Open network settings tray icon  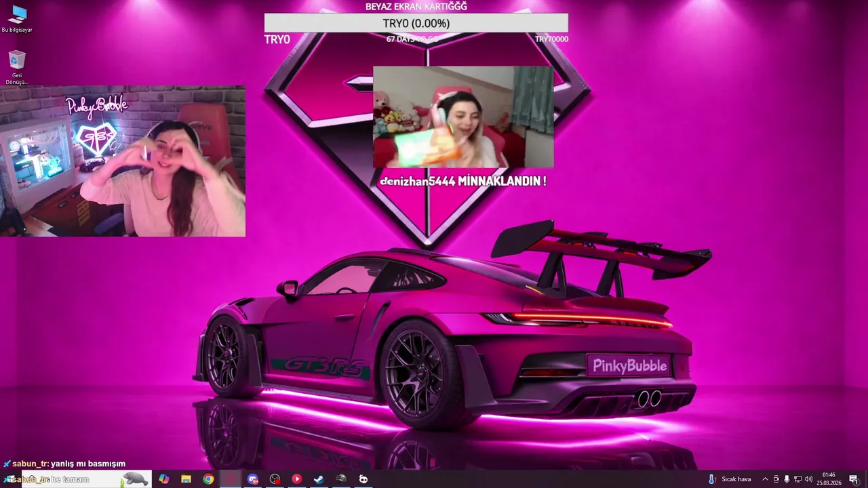[x=797, y=479]
